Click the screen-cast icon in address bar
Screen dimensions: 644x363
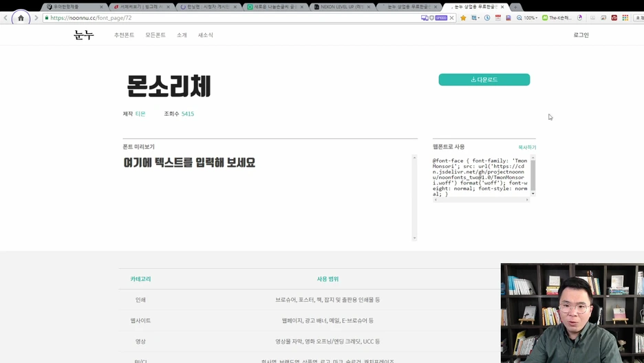click(x=425, y=18)
